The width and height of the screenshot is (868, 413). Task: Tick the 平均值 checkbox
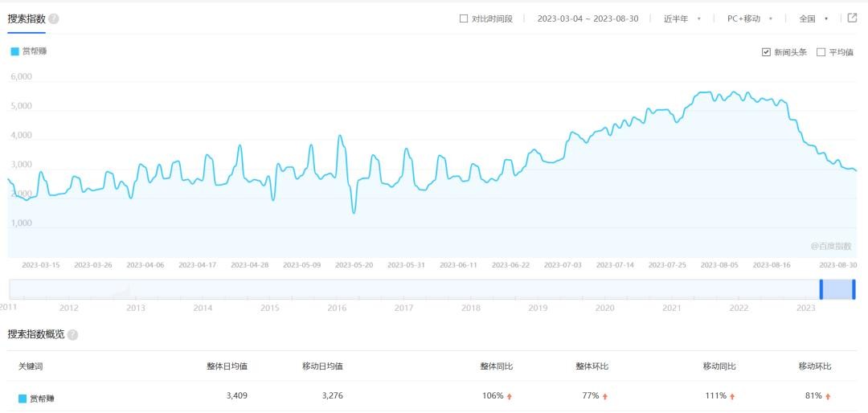click(x=821, y=52)
